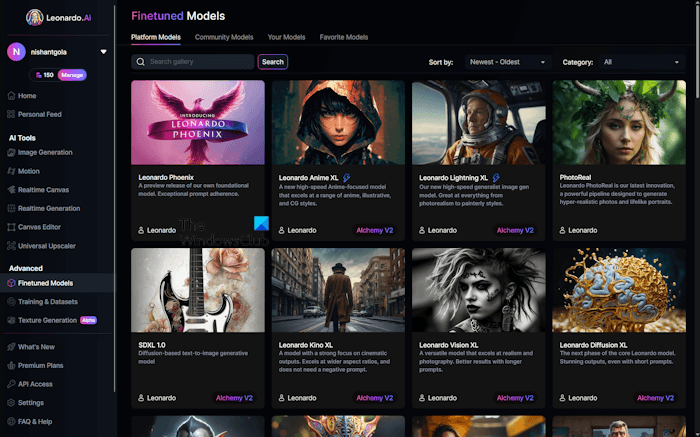Open Universal Upscaler icon
This screenshot has width=700, height=437.
[11, 246]
